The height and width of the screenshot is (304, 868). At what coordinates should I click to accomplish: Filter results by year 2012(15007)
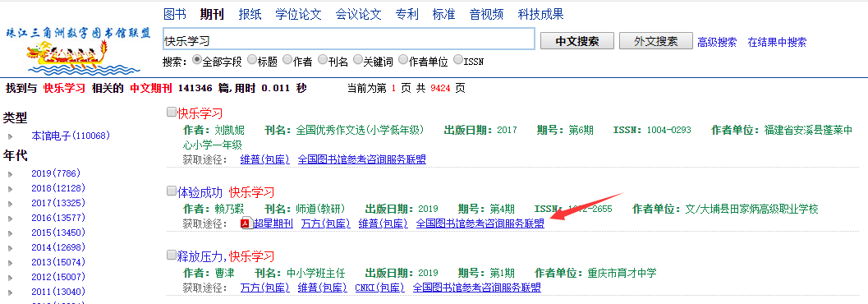coord(58,278)
